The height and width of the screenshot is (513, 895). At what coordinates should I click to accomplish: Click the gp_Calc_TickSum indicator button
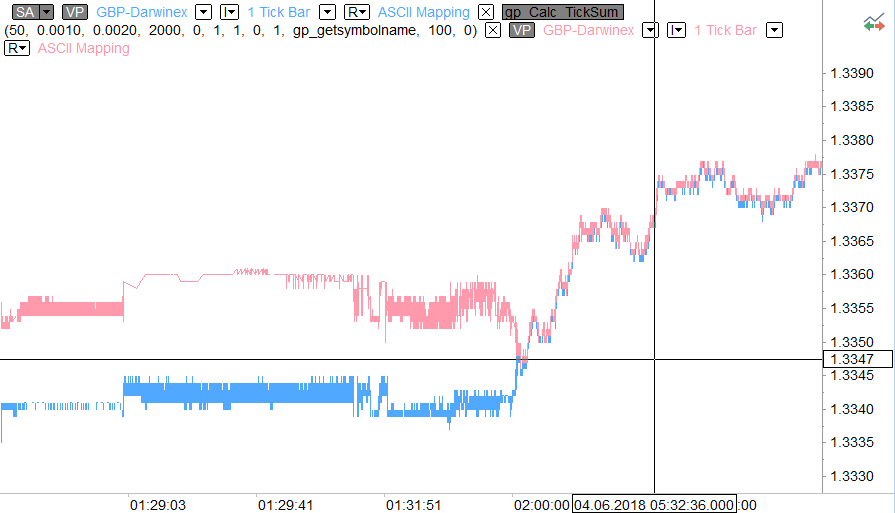coord(562,12)
